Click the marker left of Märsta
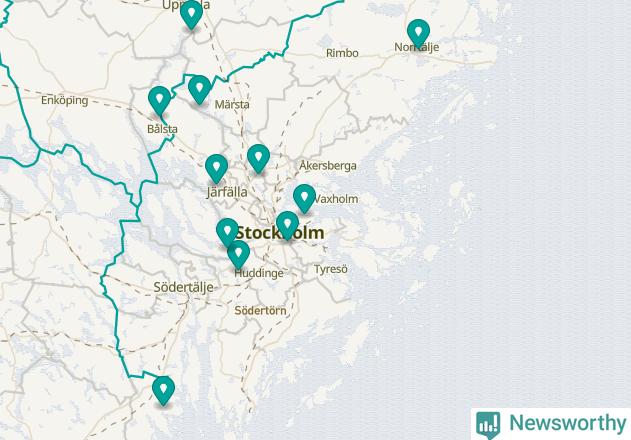Viewport: 631px width, 440px height. coord(199,90)
